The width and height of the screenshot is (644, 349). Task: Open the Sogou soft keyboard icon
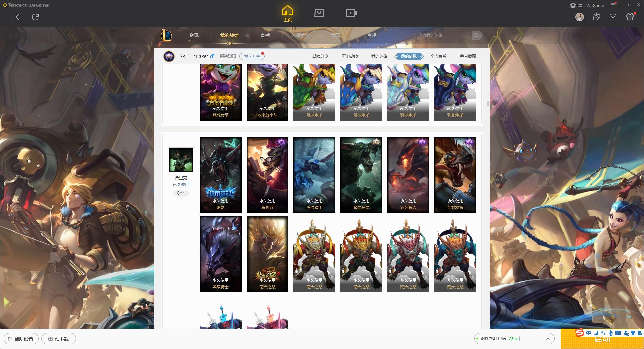(x=618, y=333)
